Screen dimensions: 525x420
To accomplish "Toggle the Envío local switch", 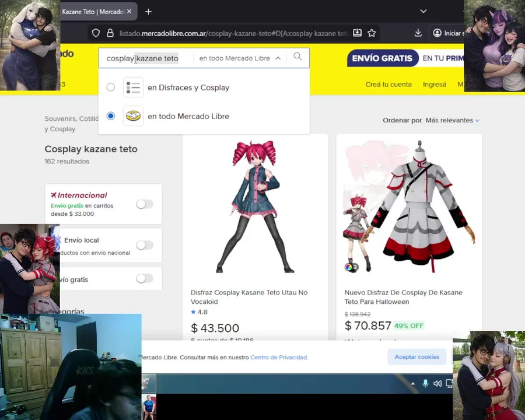I will (145, 245).
